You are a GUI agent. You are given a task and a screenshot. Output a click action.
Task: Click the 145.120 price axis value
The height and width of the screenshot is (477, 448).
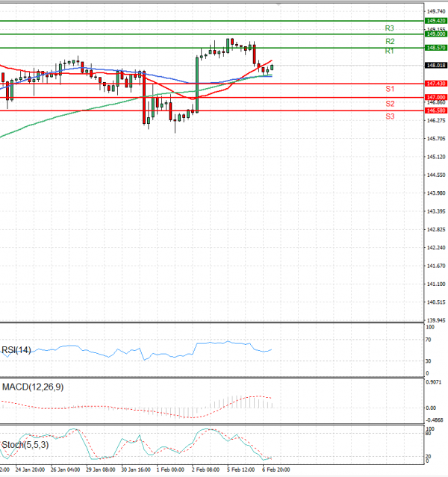click(436, 157)
